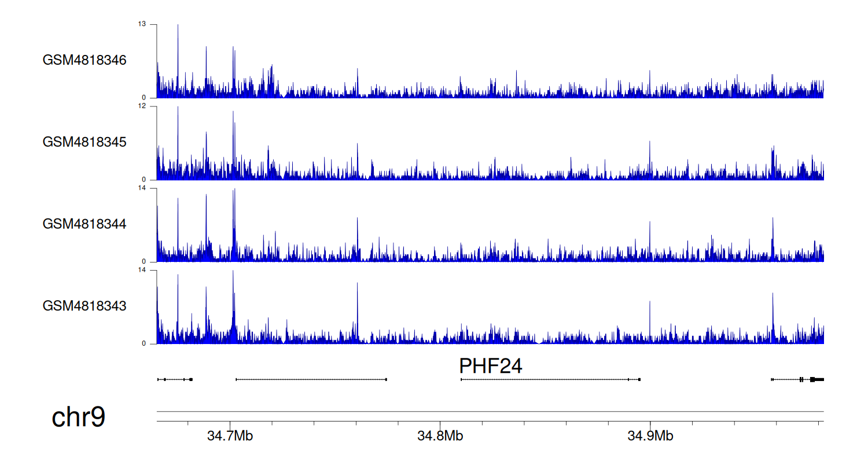The height and width of the screenshot is (451, 868).
Task: Click the GSM4818344 track name
Action: (x=84, y=223)
